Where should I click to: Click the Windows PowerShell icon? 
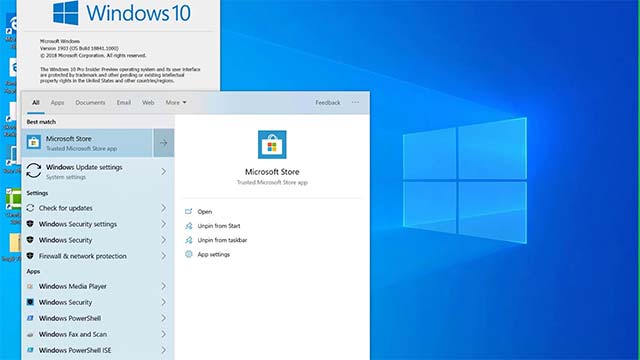click(30, 318)
